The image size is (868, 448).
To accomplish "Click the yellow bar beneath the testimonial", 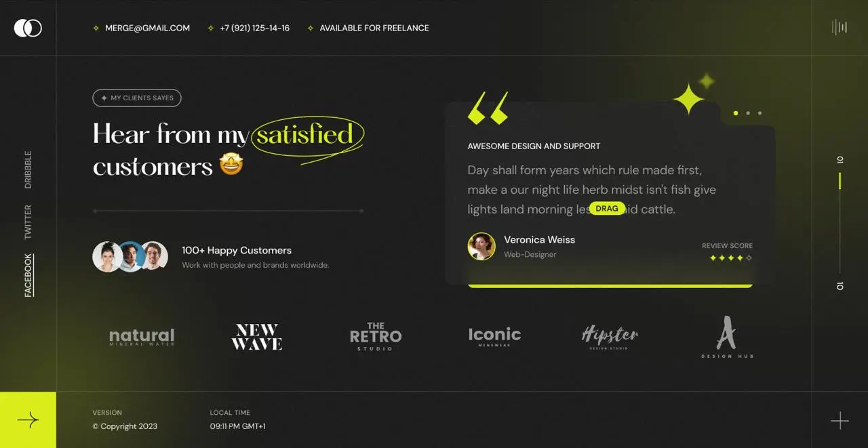I will [610, 286].
